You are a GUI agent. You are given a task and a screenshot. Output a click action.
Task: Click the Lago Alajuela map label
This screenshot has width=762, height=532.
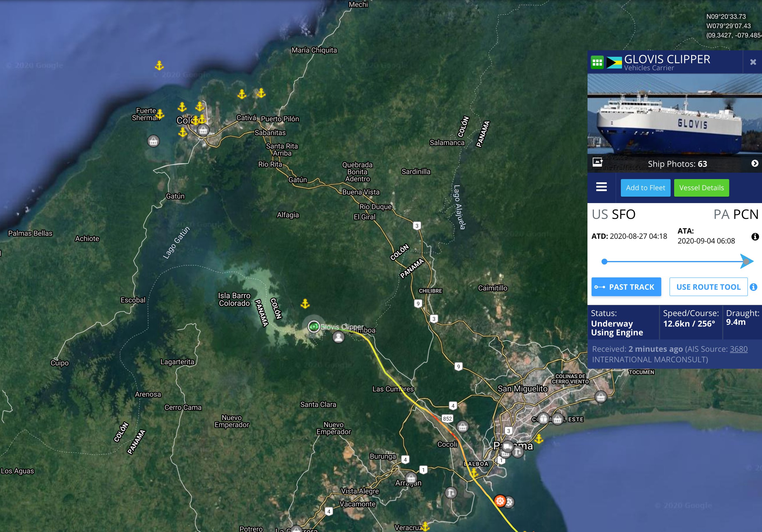pos(460,207)
